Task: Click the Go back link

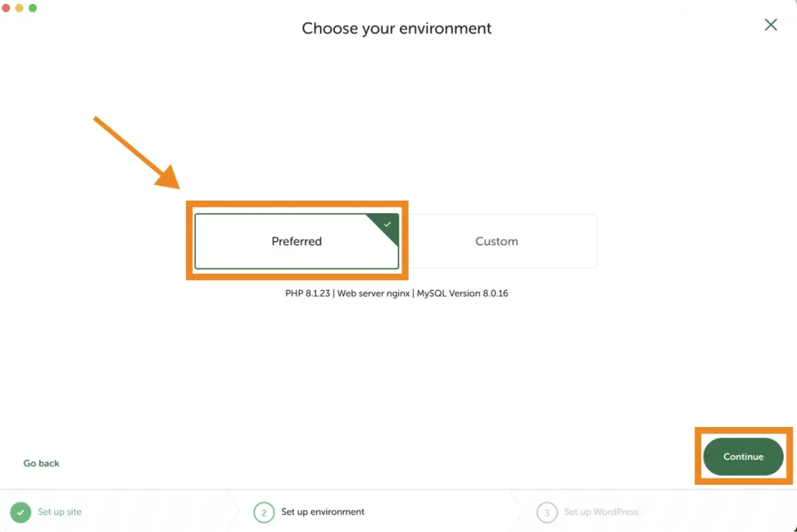Action: (x=41, y=464)
